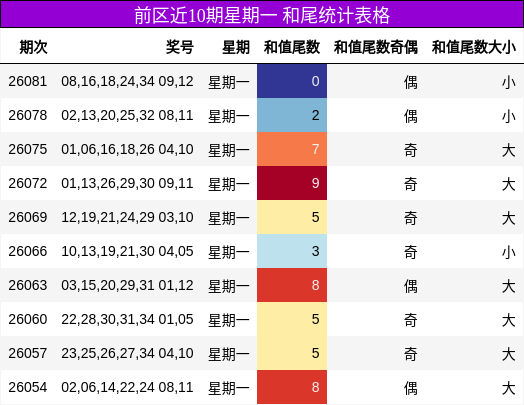Click the 星期 column header

click(x=236, y=47)
